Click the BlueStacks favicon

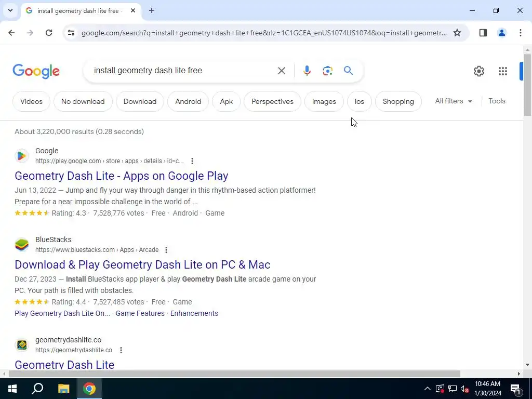[x=22, y=245]
